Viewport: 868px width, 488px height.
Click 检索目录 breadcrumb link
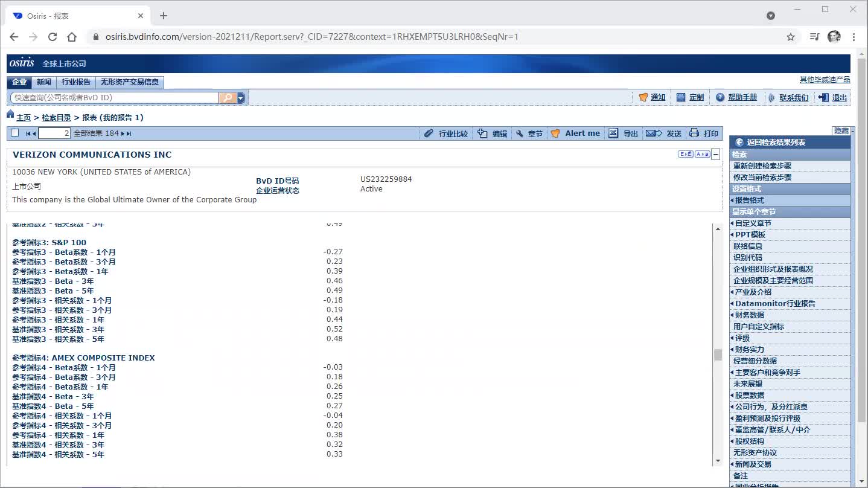(56, 118)
